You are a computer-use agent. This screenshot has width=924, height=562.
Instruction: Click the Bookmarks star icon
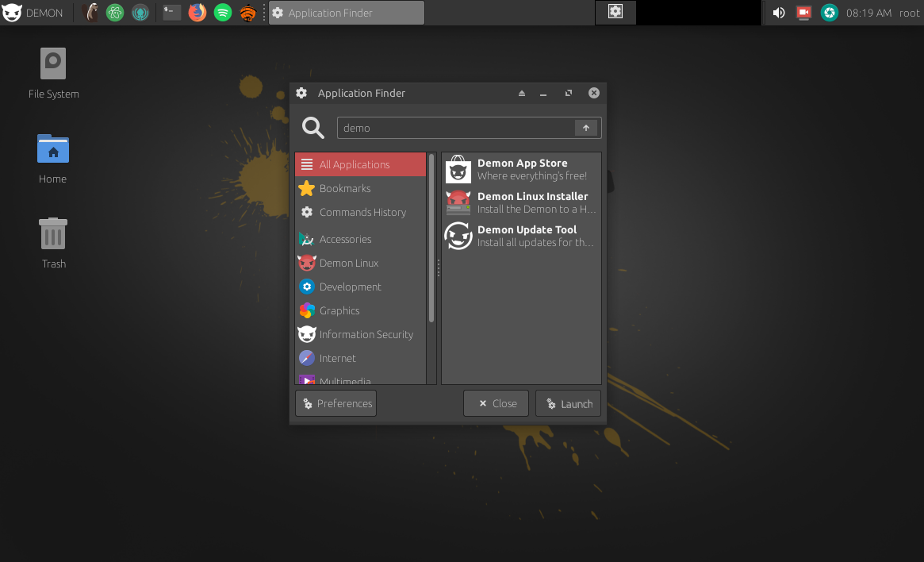(x=306, y=189)
